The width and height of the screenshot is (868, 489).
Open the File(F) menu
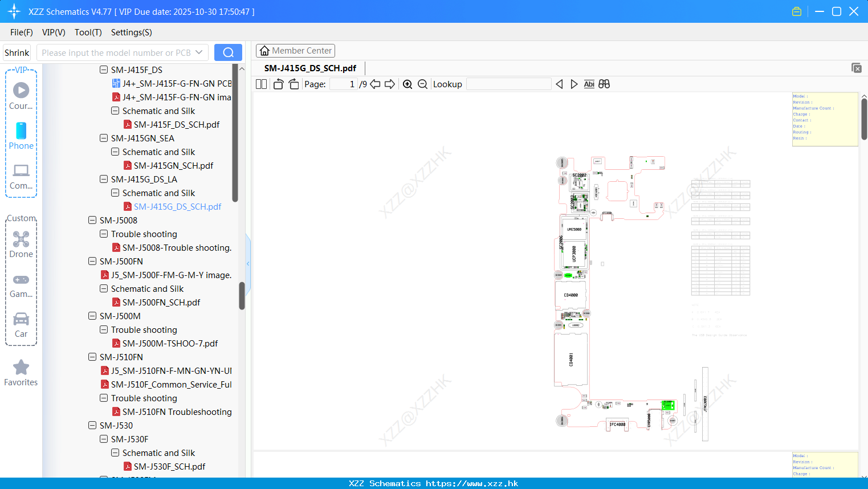click(22, 32)
